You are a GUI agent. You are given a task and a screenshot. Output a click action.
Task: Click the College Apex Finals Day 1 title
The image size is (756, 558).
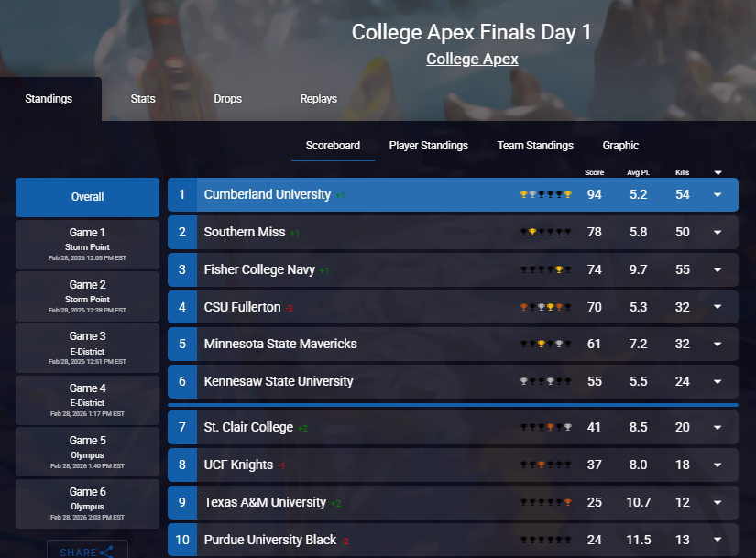[x=471, y=32]
